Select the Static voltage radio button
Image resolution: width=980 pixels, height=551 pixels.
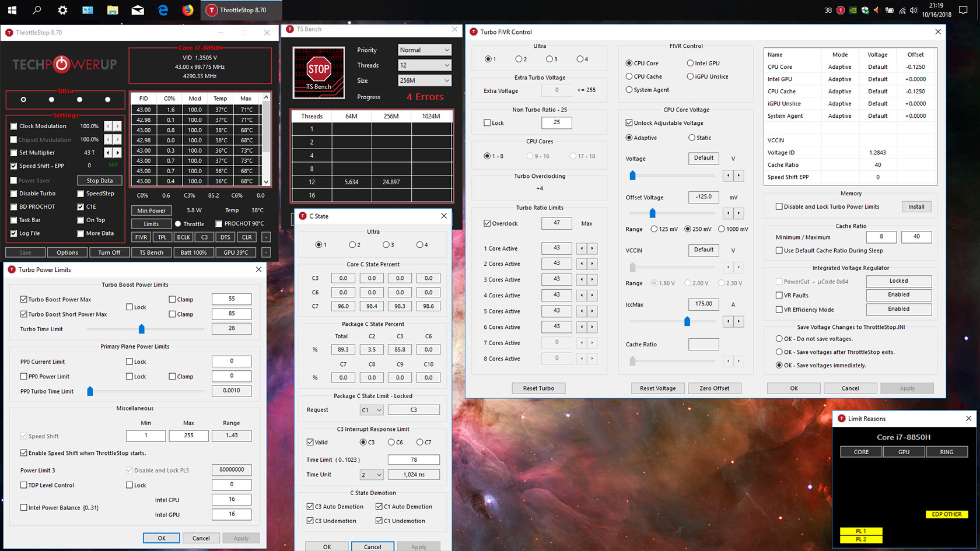[692, 138]
